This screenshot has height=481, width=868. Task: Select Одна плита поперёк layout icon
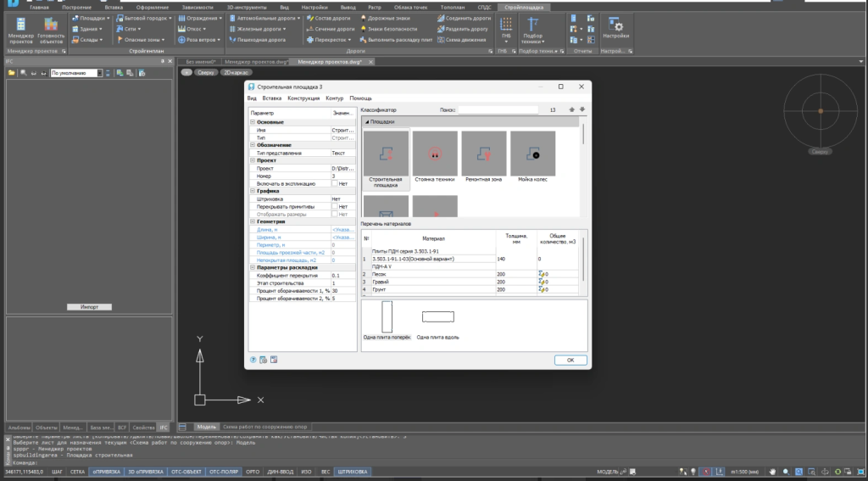(387, 317)
